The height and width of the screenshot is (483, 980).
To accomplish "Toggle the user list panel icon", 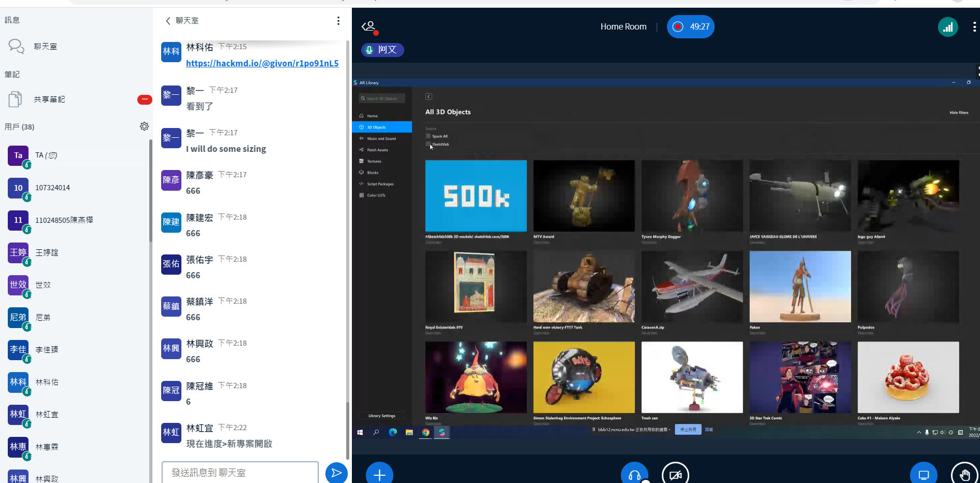I will [x=369, y=26].
